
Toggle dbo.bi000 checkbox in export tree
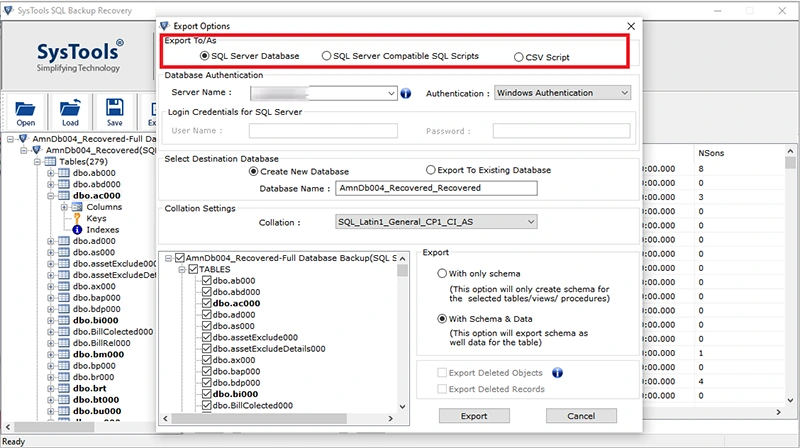[x=207, y=394]
